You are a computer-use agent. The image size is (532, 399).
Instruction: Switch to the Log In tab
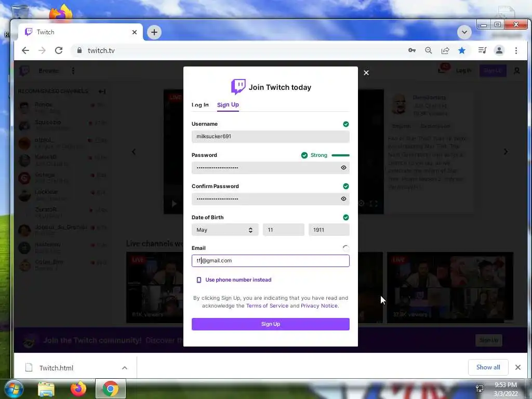point(200,105)
